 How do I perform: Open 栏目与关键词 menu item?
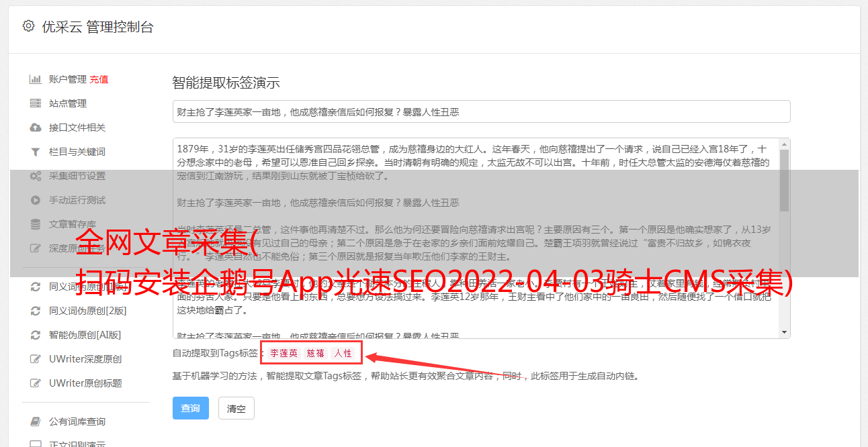point(77,152)
